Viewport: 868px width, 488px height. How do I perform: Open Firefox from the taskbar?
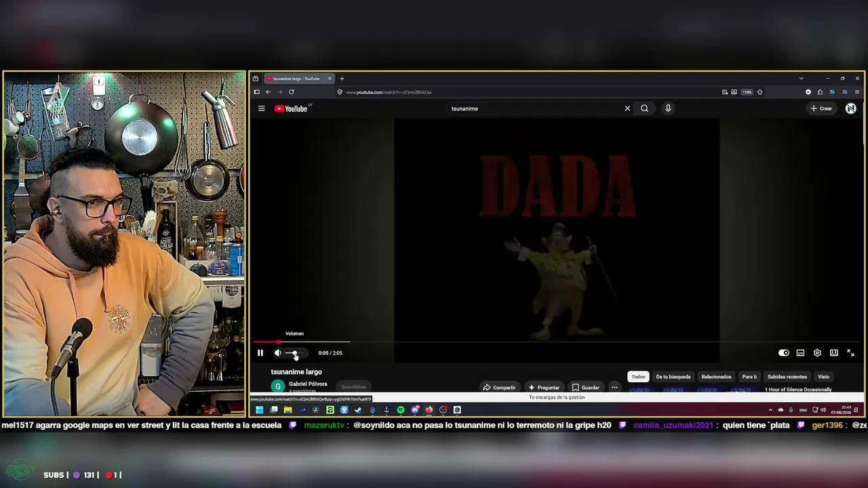pyautogui.click(x=429, y=410)
